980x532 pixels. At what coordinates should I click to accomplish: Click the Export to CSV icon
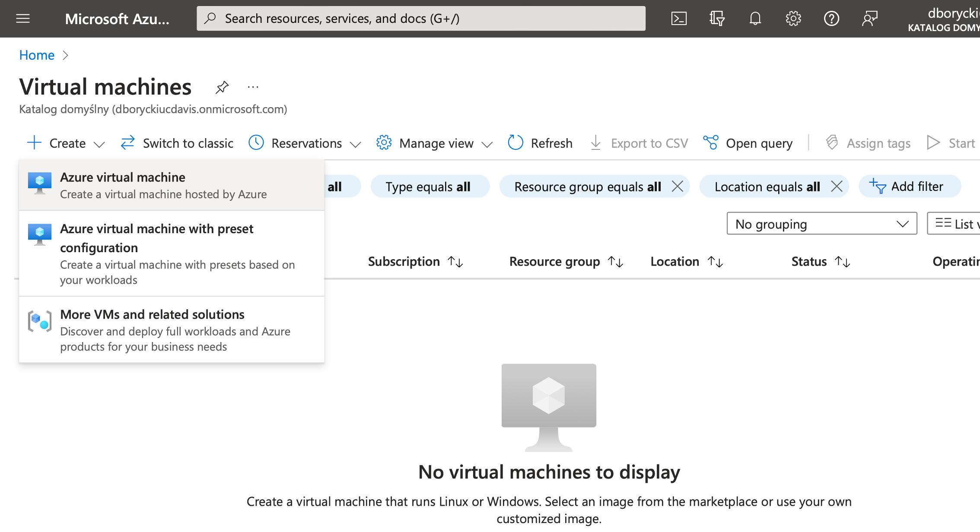click(x=596, y=143)
